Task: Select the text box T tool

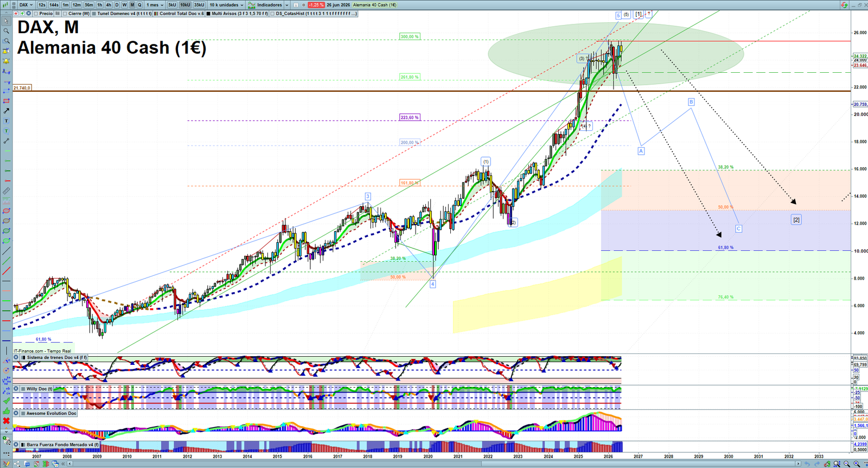Action: [x=7, y=121]
